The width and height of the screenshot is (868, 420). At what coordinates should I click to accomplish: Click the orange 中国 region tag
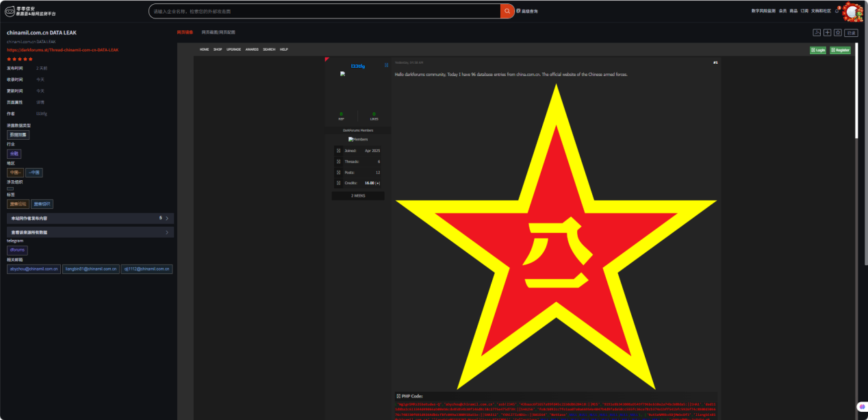pos(15,173)
